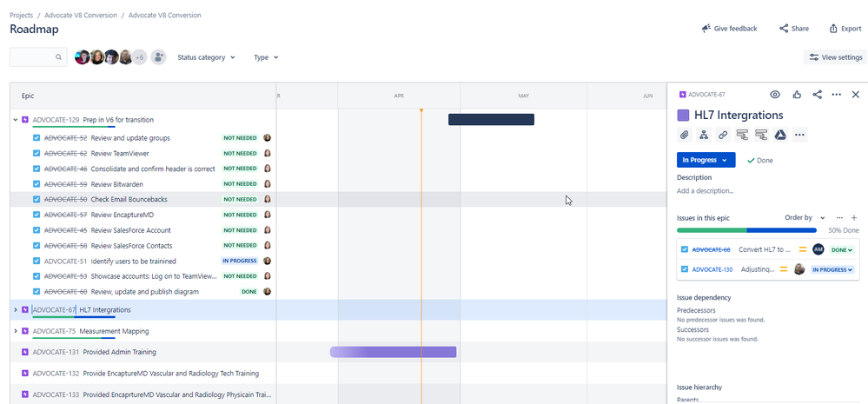The image size is (868, 404).
Task: Click the add issue plus icon in epic panel
Action: pyautogui.click(x=853, y=218)
